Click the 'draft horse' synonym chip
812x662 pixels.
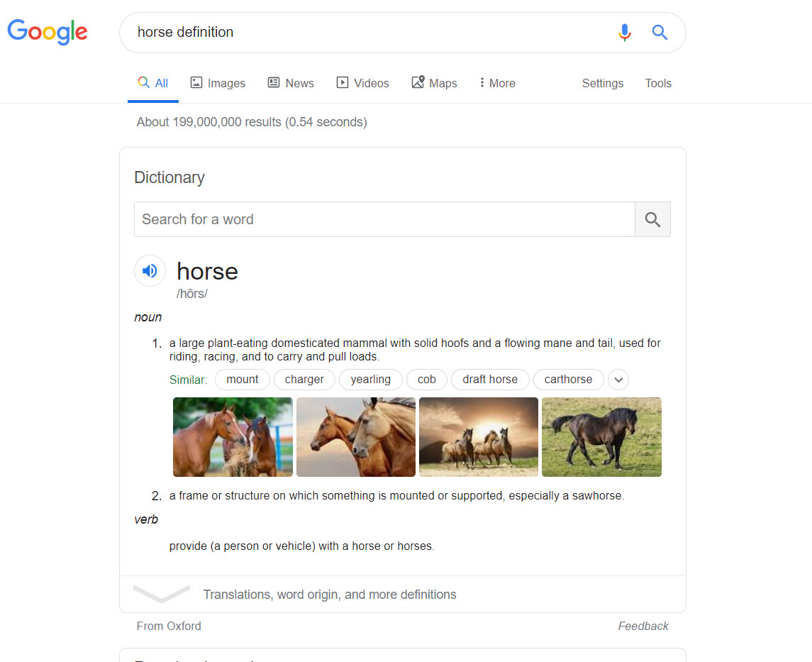(490, 380)
